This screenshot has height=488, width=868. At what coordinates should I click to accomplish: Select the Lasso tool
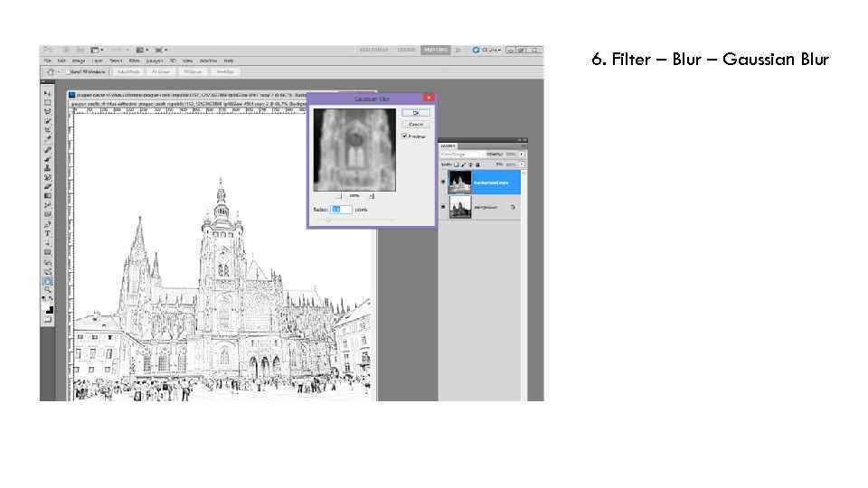(x=48, y=112)
